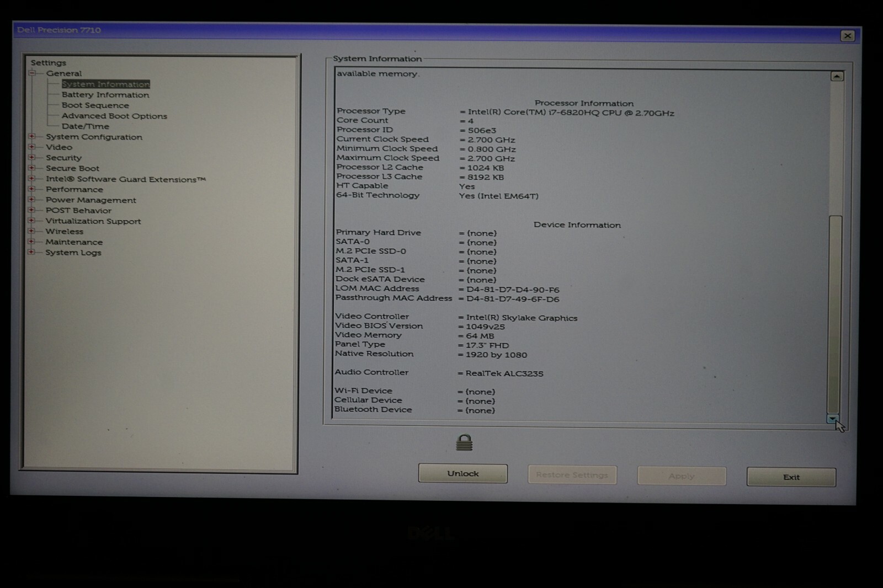Open Boot Sequence settings

[95, 105]
